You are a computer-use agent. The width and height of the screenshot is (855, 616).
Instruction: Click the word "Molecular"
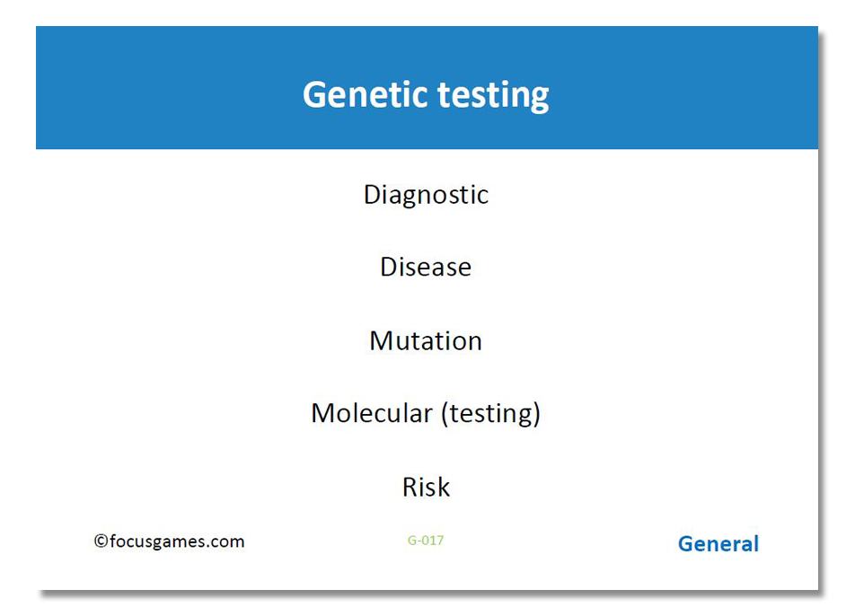click(x=371, y=414)
